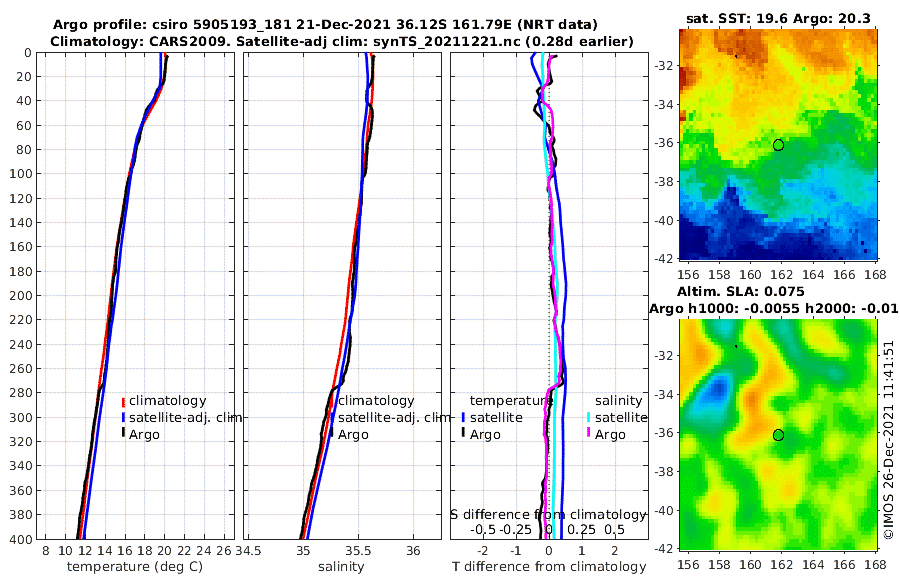Click cyan salinity satellite legend swatch
900x580 pixels.
pyautogui.click(x=588, y=417)
